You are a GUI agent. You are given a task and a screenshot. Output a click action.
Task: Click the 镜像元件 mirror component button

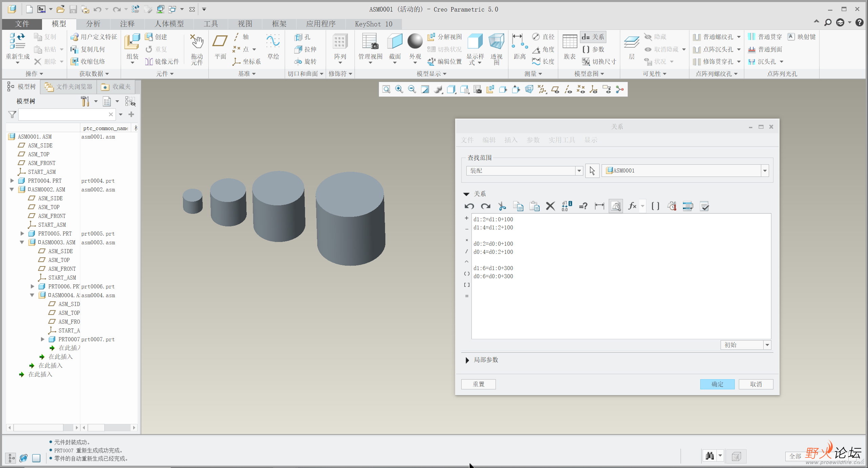(162, 61)
